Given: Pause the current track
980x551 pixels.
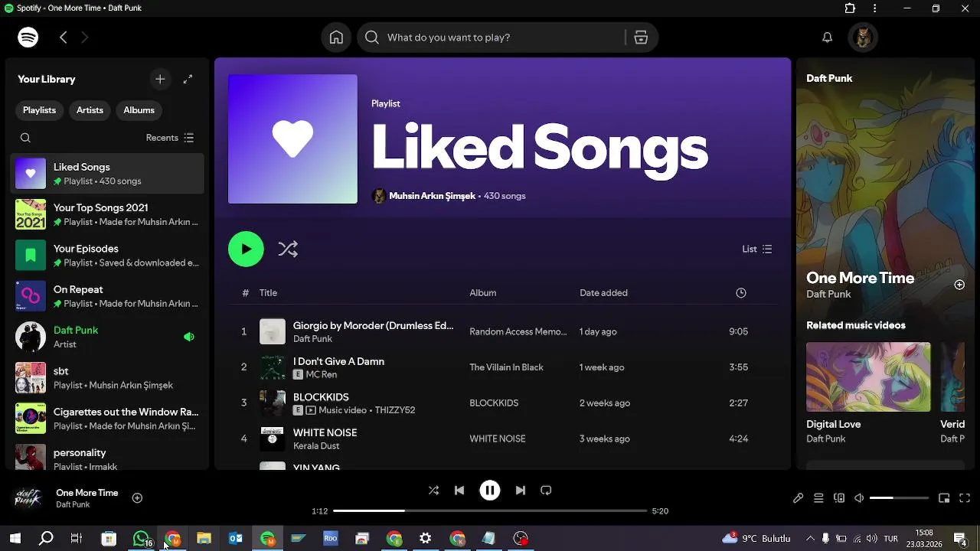Looking at the screenshot, I should pos(490,491).
